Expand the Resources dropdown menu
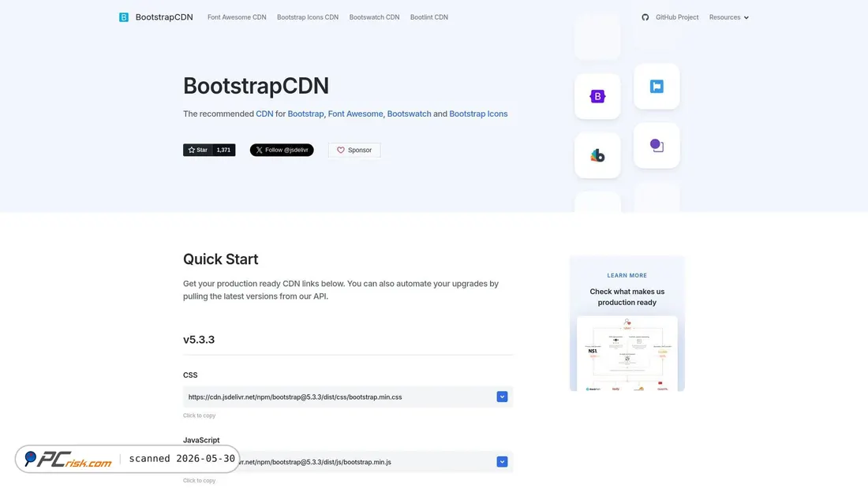868x488 pixels. coord(728,17)
